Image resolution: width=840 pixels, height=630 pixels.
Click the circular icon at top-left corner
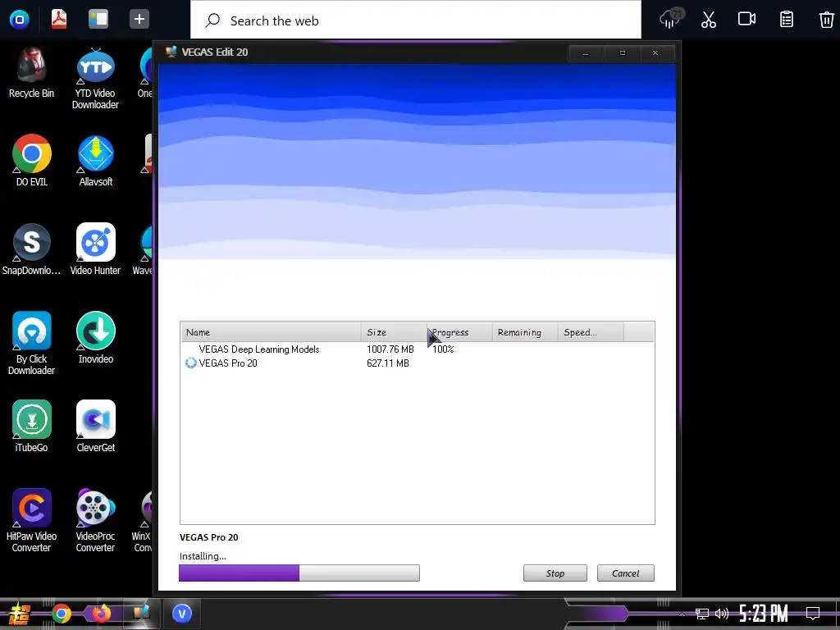[x=20, y=20]
